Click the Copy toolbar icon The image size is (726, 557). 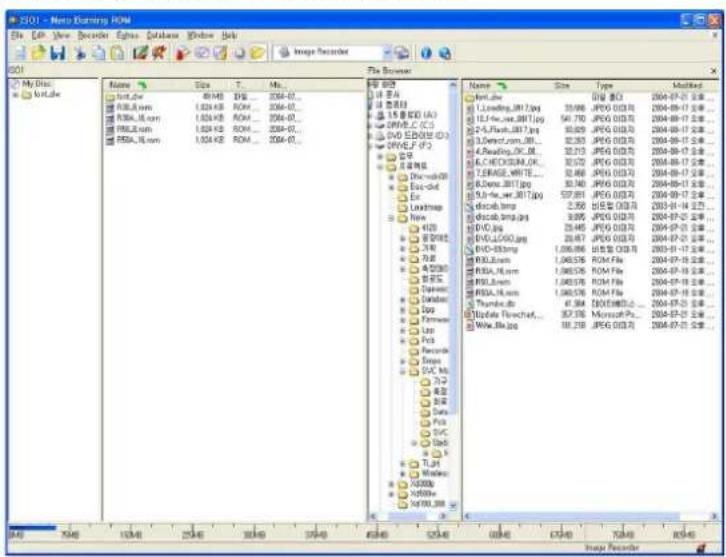coord(99,53)
